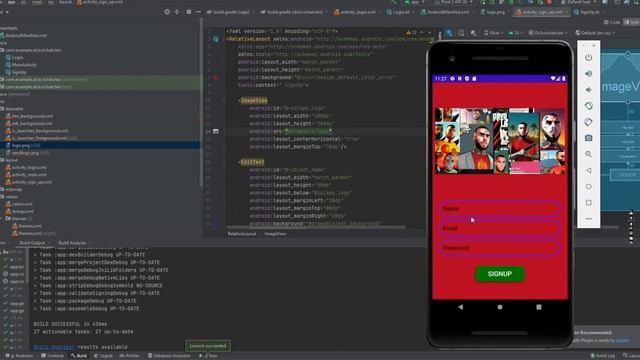Tap the Email input field in emulator
This screenshot has width=640, height=360.
tap(500, 228)
